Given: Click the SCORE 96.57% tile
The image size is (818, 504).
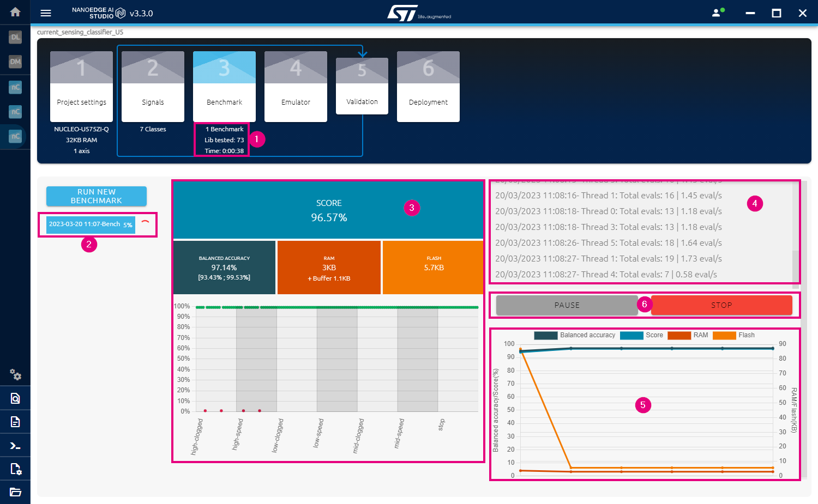Looking at the screenshot, I should [328, 210].
